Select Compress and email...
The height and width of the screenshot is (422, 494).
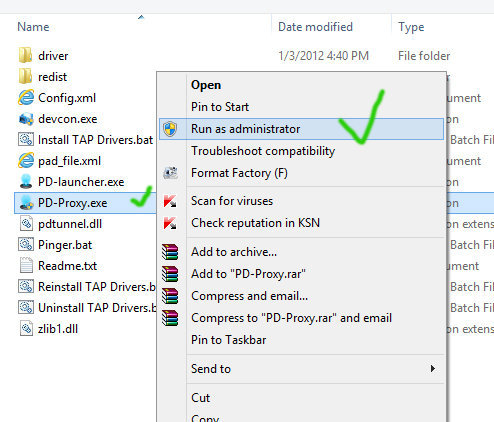point(249,296)
